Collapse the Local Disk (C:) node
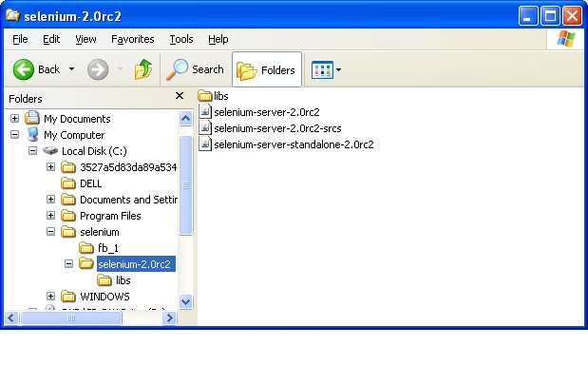 pos(32,151)
